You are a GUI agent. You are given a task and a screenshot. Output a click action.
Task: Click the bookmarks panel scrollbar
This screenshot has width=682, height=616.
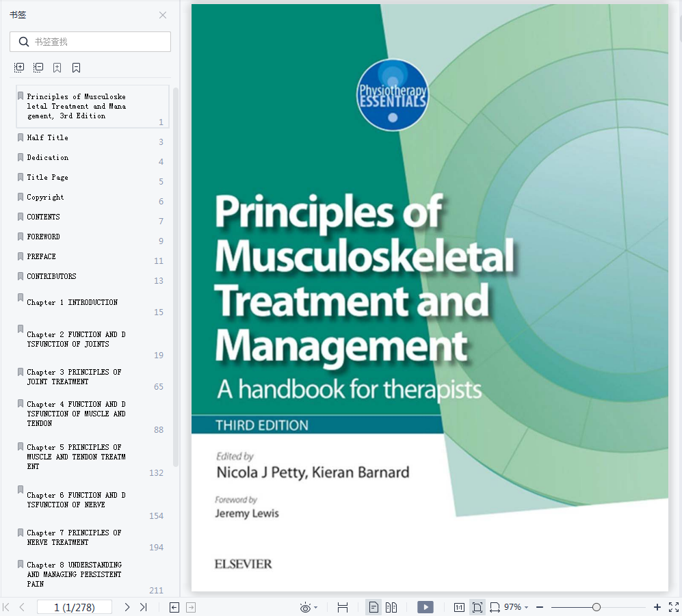(176, 277)
